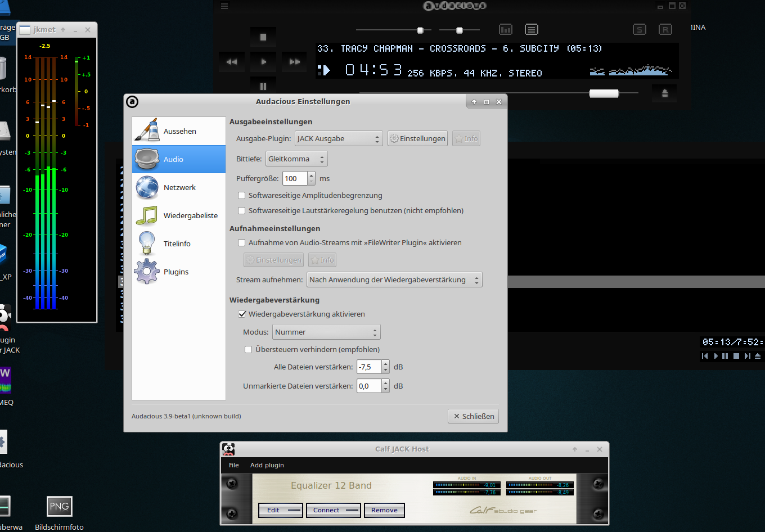Screen dimensions: 765x532
Task: Uncheck Wiedergabeverstärkung aktivieren
Action: pyautogui.click(x=242, y=314)
